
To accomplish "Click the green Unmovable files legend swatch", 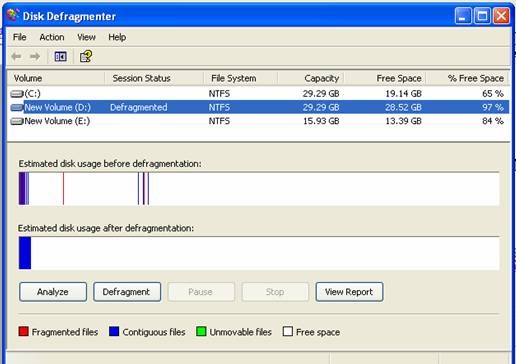I will pos(201,331).
